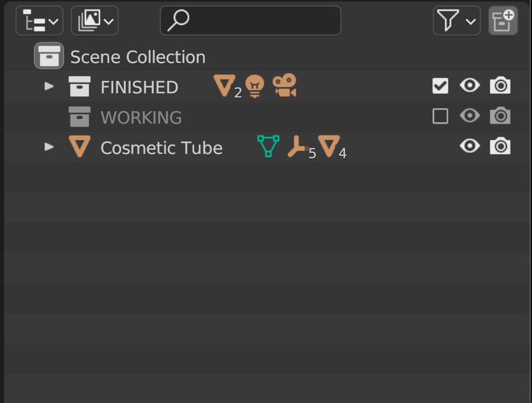This screenshot has height=403, width=532.
Task: Open the outliner Filter dropdown
Action: coord(457,21)
